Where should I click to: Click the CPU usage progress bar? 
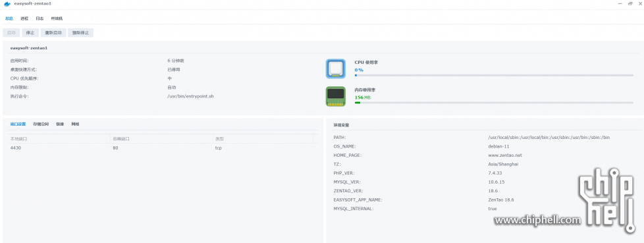[494, 75]
